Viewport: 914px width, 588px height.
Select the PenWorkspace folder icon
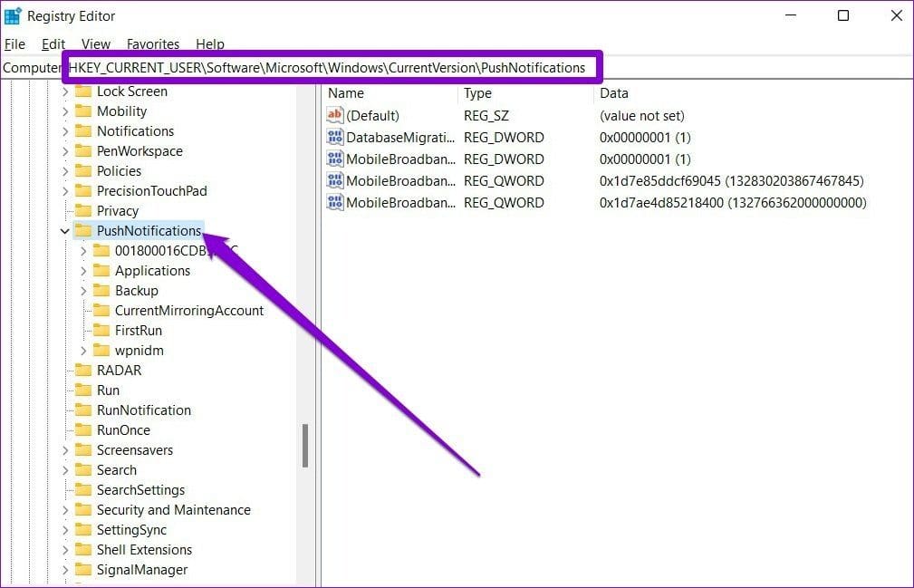(83, 151)
